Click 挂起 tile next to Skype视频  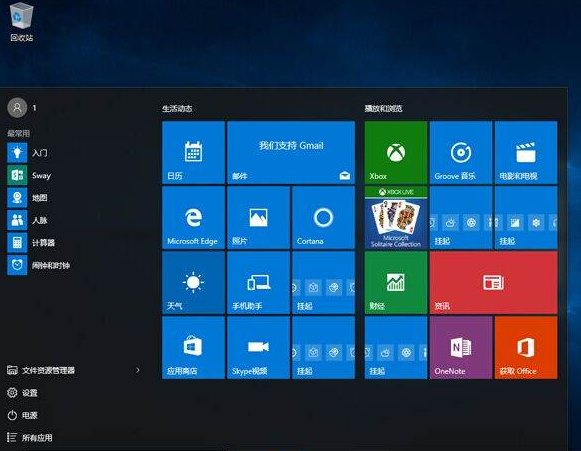pyautogui.click(x=323, y=348)
